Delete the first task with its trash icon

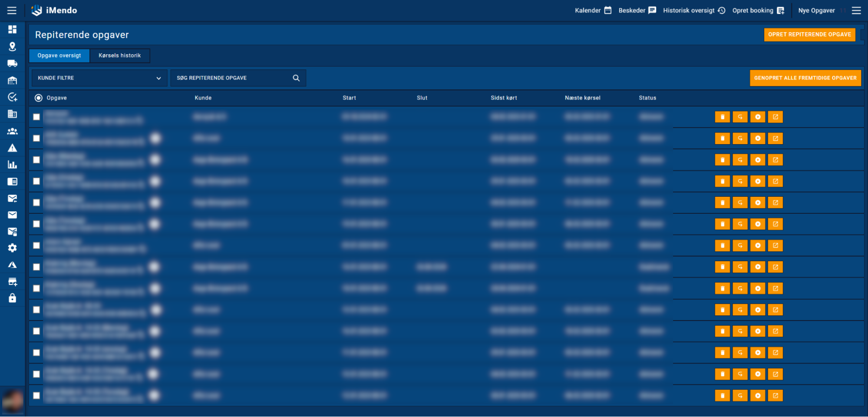(x=722, y=117)
